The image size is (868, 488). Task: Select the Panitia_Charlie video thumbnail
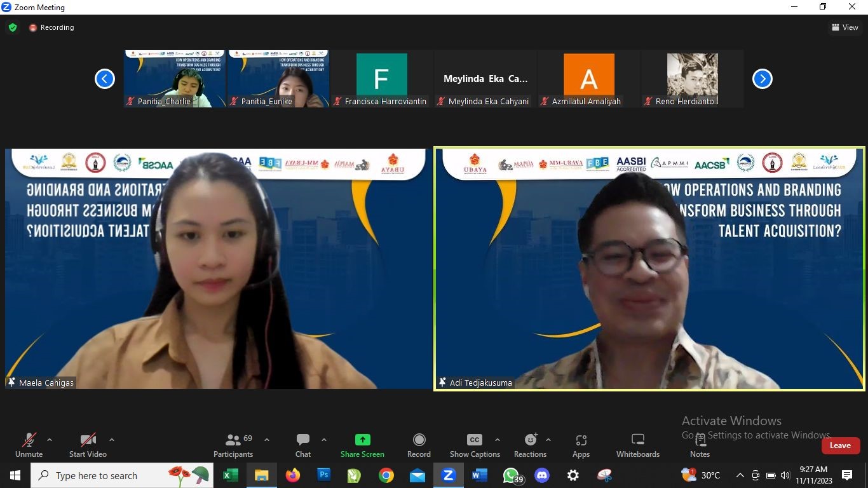174,79
